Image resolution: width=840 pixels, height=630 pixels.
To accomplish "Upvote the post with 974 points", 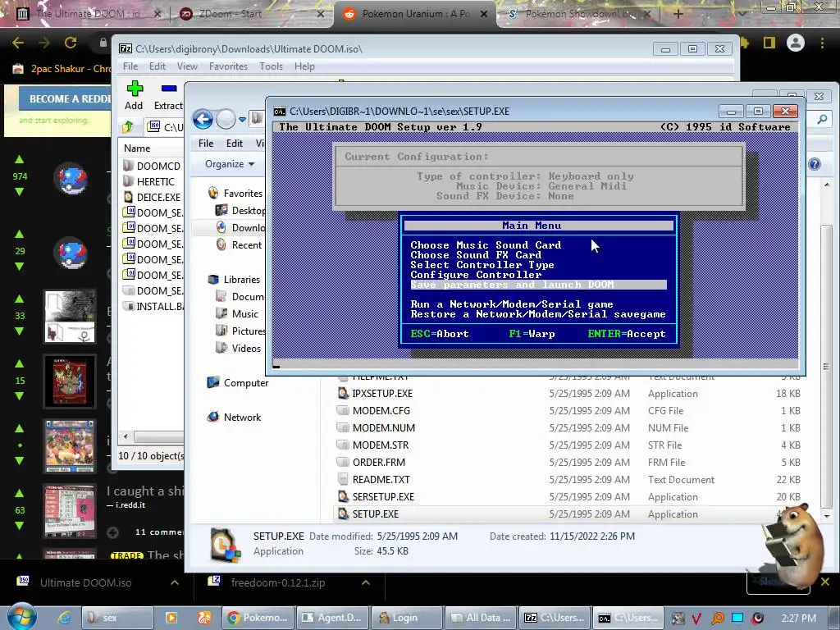I will coord(20,160).
